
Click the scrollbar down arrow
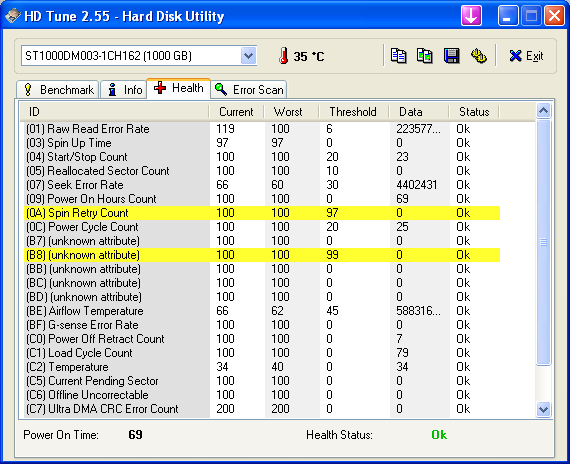[x=543, y=409]
